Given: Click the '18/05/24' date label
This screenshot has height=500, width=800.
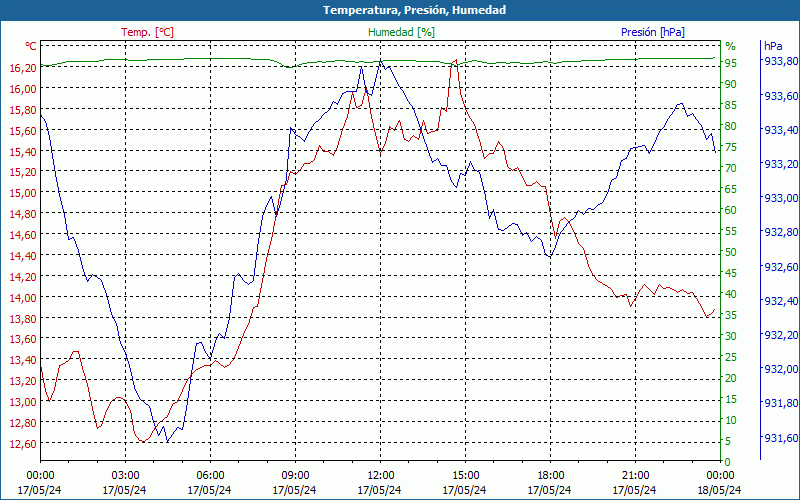Looking at the screenshot, I should pyautogui.click(x=719, y=490).
